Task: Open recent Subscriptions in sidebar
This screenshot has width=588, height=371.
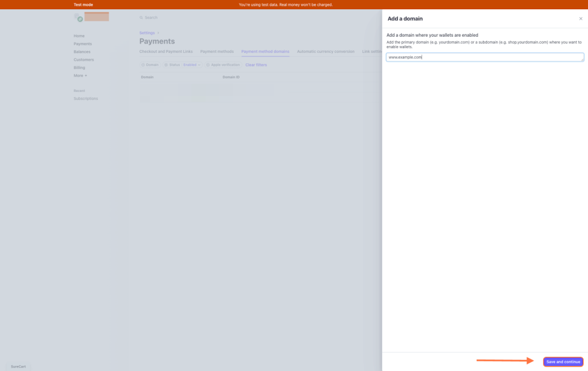Action: coord(86,98)
